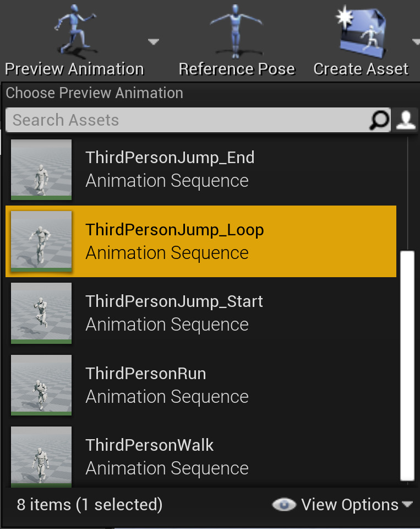The height and width of the screenshot is (529, 420).
Task: Select the ThirdPersonJump_End animation sequence
Action: 170,157
